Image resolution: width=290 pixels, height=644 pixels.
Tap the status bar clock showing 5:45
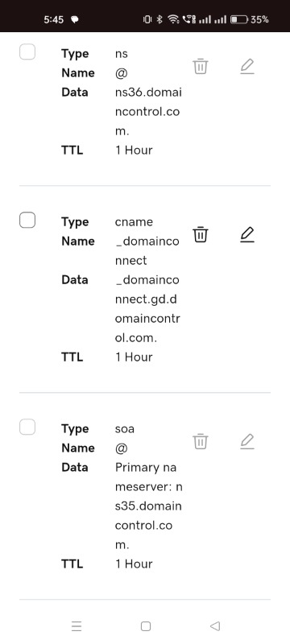53,19
